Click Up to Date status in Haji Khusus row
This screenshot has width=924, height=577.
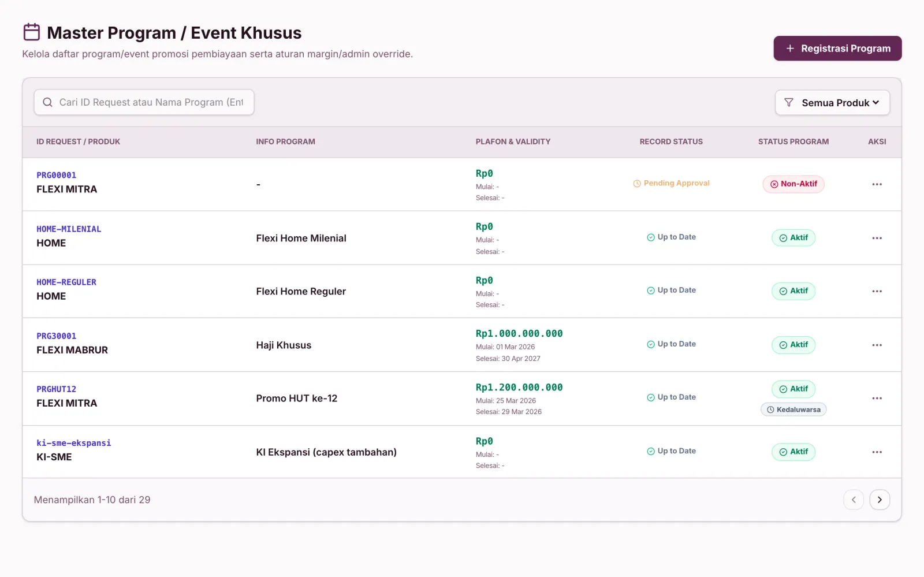671,344
